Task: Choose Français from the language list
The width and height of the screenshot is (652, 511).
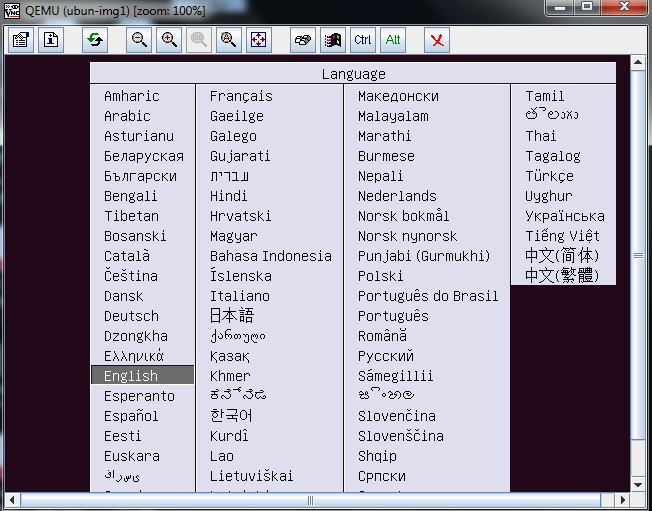Action: tap(241, 96)
